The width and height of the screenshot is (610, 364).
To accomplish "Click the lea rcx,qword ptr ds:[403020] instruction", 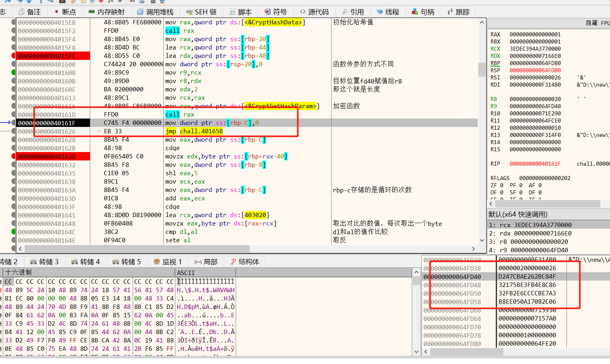I will point(217,215).
